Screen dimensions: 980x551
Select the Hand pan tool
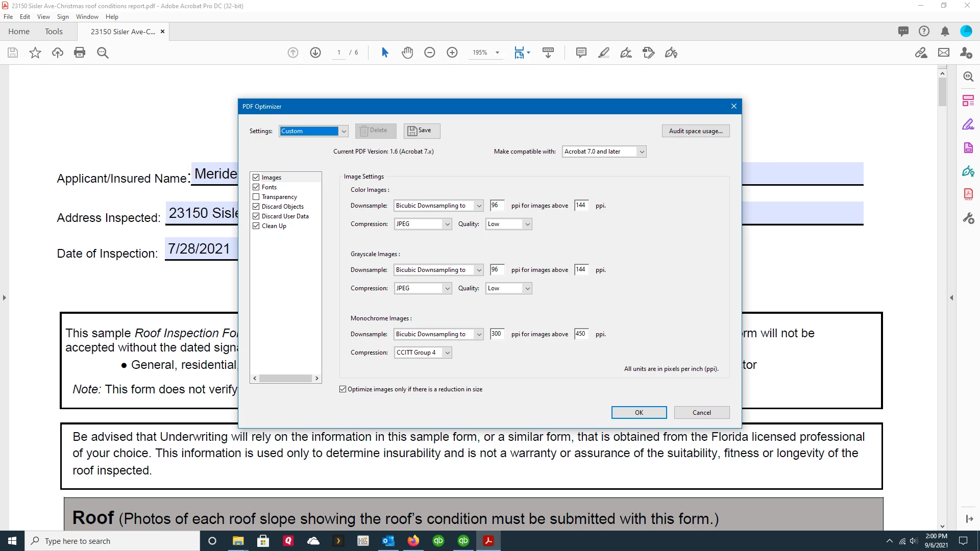(x=407, y=53)
